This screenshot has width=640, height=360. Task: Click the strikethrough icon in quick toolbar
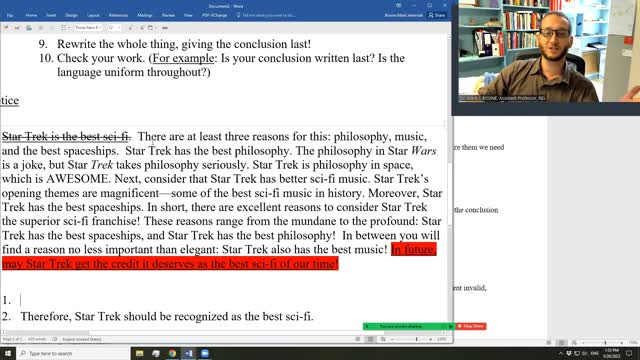165,28
